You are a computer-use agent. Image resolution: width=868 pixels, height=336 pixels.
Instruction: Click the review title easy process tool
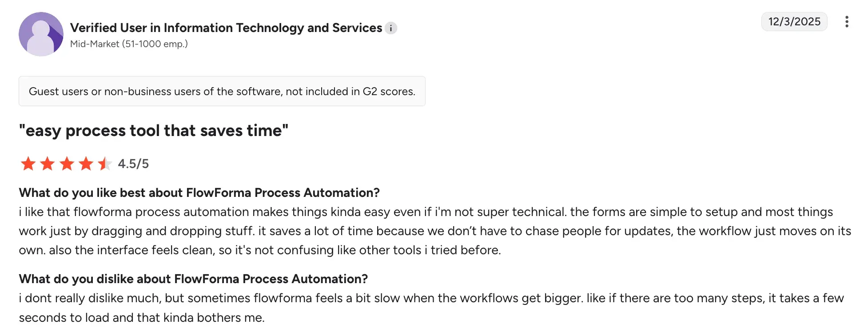tap(153, 130)
